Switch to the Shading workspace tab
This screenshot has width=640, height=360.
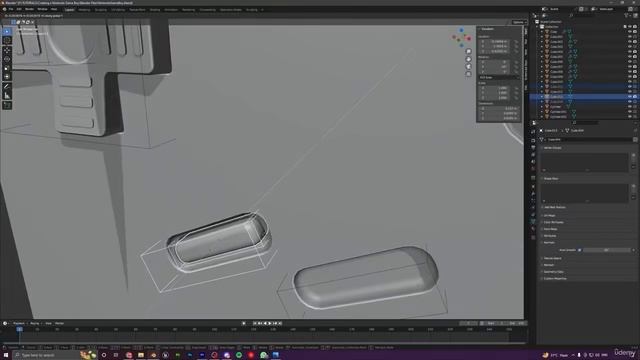(x=155, y=9)
